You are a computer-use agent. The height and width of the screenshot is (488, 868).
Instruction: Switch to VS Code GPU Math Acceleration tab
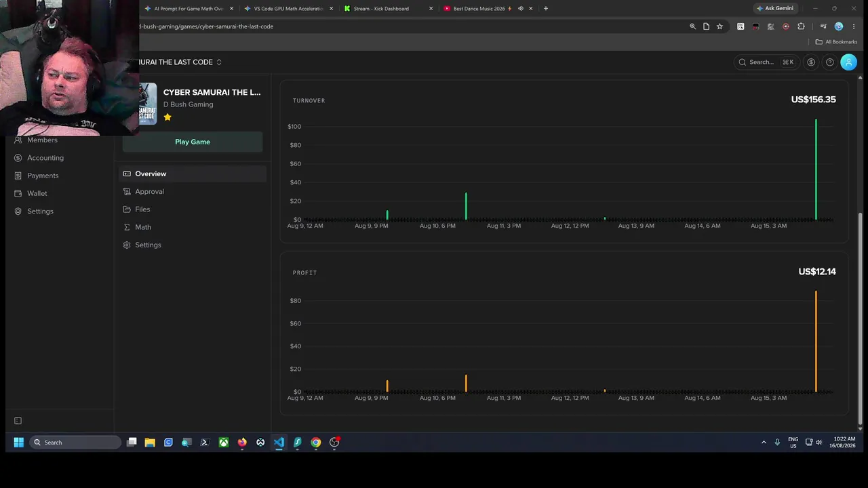click(290, 9)
